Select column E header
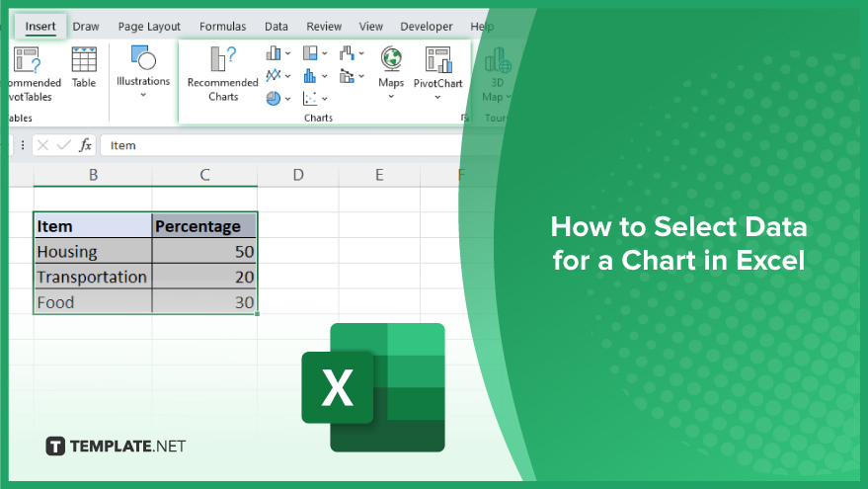Image resolution: width=868 pixels, height=489 pixels. point(379,175)
